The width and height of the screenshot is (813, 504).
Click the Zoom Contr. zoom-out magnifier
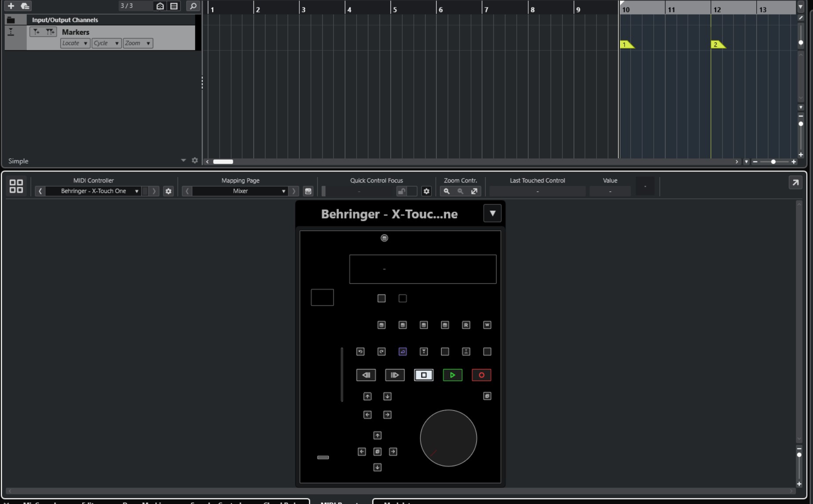tap(460, 191)
